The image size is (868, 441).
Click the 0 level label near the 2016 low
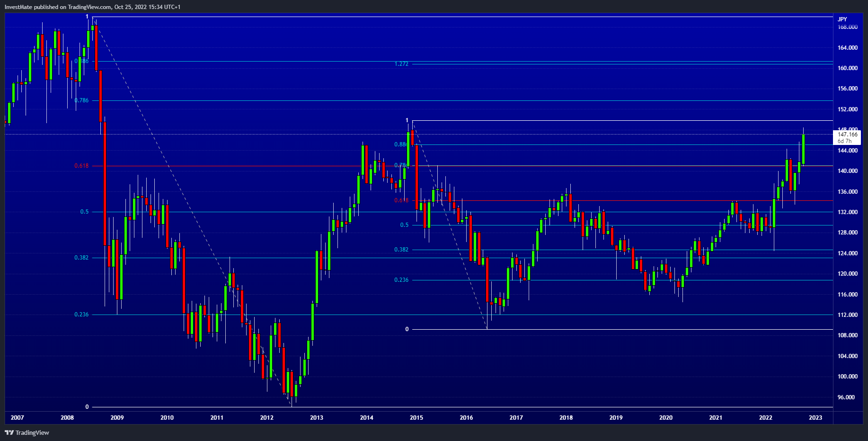tap(407, 329)
